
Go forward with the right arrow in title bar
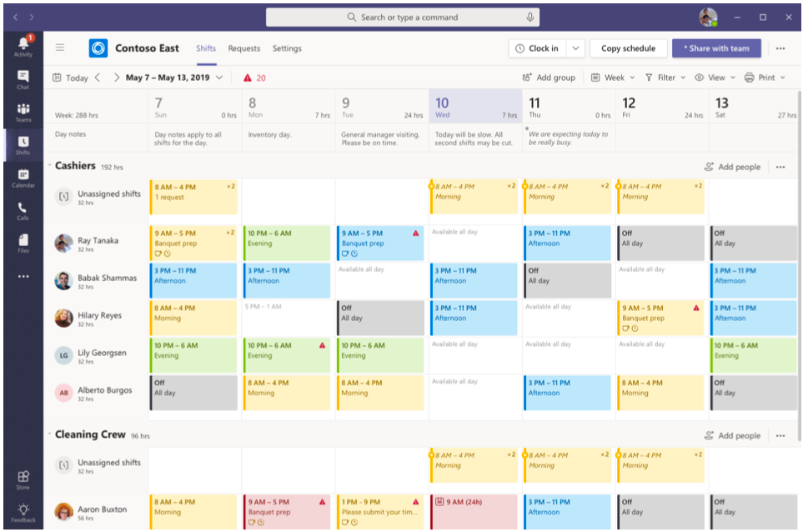tap(32, 18)
